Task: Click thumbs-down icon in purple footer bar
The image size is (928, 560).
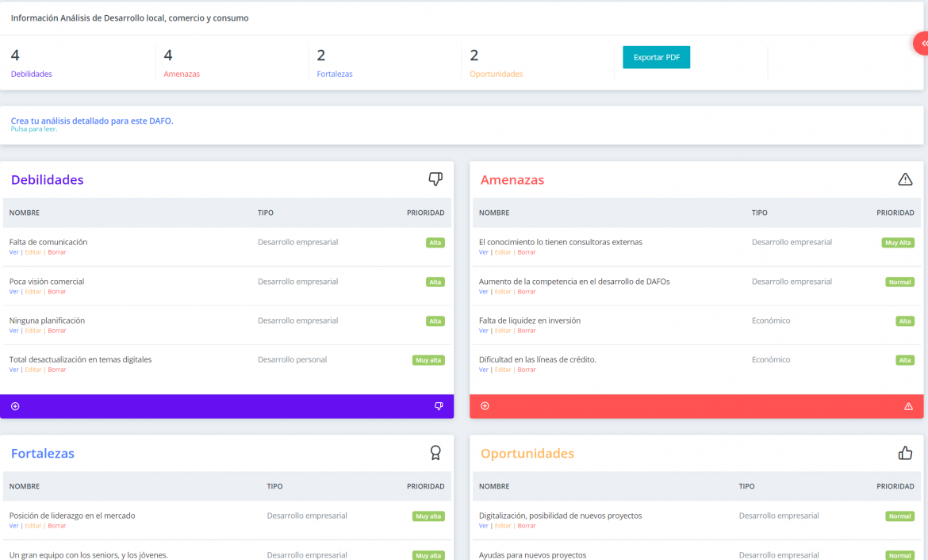Action: (439, 406)
